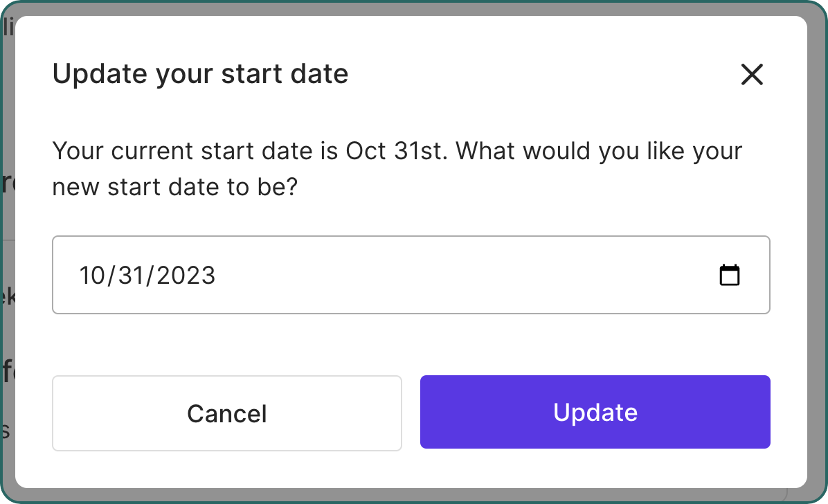This screenshot has height=504, width=828.
Task: Confirm with the purple Update button
Action: 595,412
